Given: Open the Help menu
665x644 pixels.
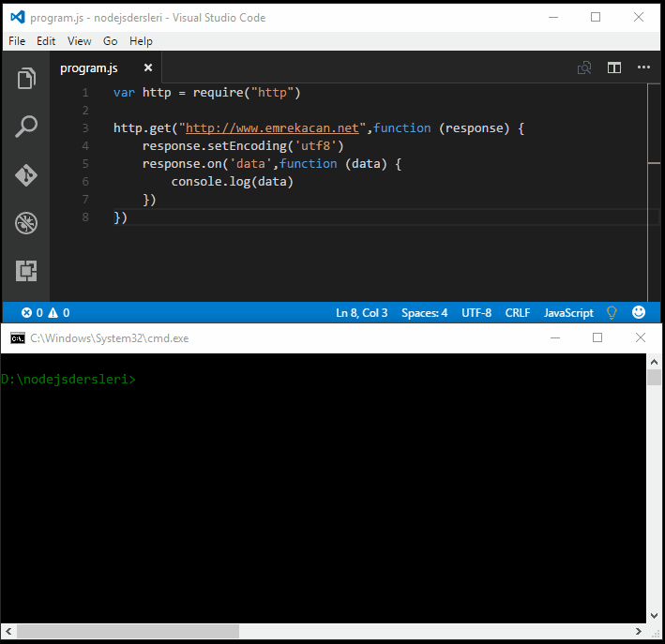Looking at the screenshot, I should [141, 41].
